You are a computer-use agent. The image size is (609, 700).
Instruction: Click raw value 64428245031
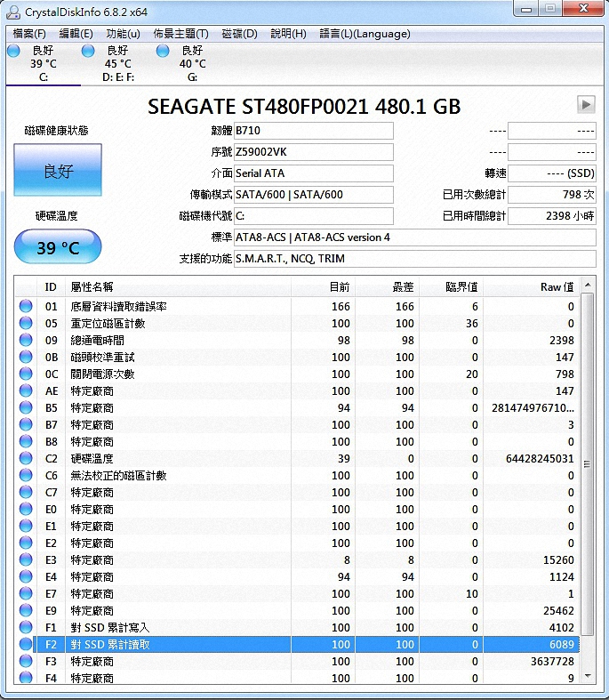540,458
